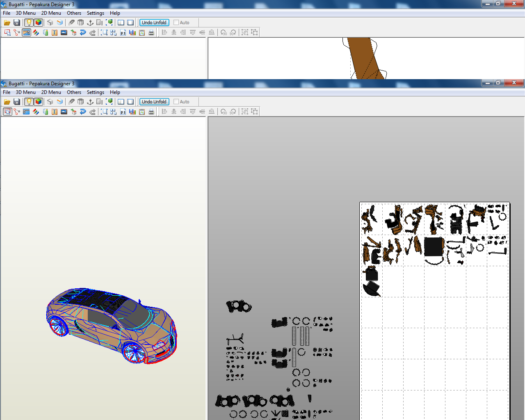Select right-pane layout icon in front window
The height and width of the screenshot is (420, 525).
pyautogui.click(x=130, y=102)
